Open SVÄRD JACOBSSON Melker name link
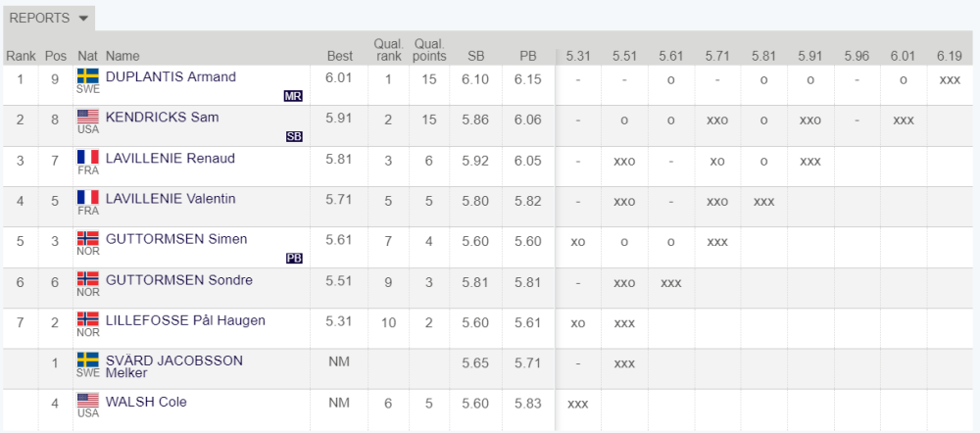Screen dimensions: 980x433 (x=174, y=366)
